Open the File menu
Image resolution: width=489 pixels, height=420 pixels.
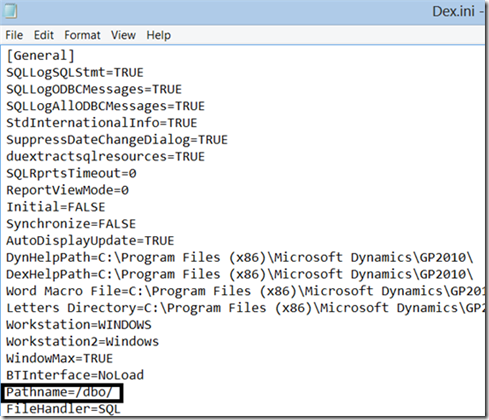[x=14, y=35]
